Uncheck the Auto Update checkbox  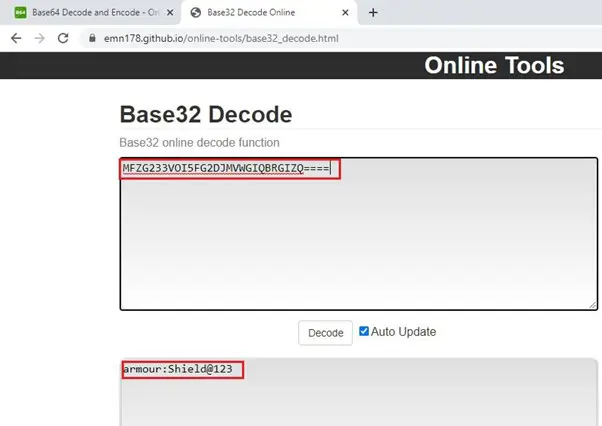click(x=364, y=332)
